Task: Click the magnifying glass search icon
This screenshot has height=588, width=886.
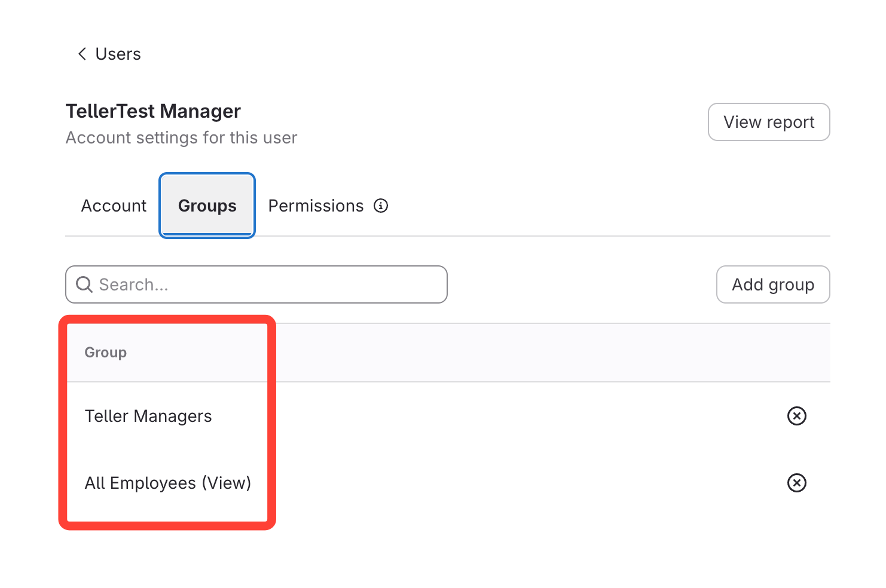Action: 84,284
